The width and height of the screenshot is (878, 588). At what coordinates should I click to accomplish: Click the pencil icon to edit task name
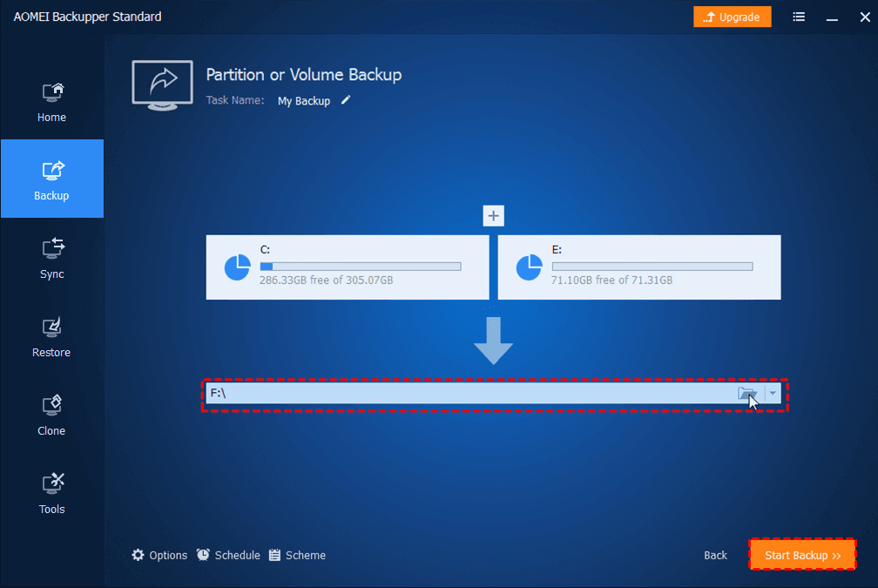click(x=346, y=100)
